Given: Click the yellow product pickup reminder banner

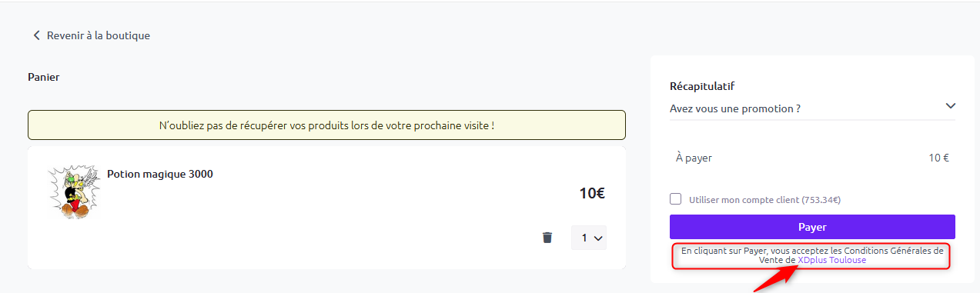Looking at the screenshot, I should click(x=326, y=125).
